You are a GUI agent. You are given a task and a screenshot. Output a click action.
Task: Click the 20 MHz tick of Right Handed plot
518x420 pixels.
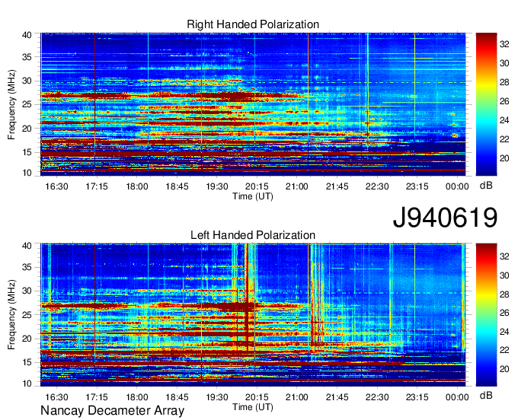click(x=27, y=129)
